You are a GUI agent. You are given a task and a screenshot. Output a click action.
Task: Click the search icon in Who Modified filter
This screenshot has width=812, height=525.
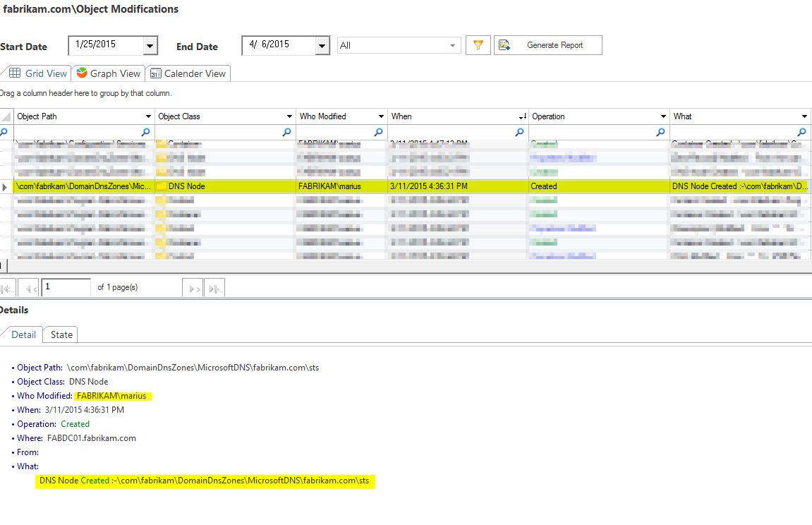[379, 132]
